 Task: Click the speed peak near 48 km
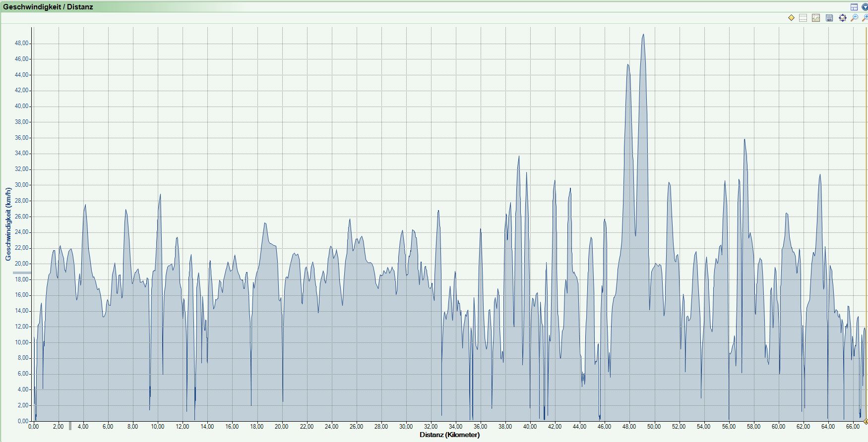pyautogui.click(x=628, y=65)
